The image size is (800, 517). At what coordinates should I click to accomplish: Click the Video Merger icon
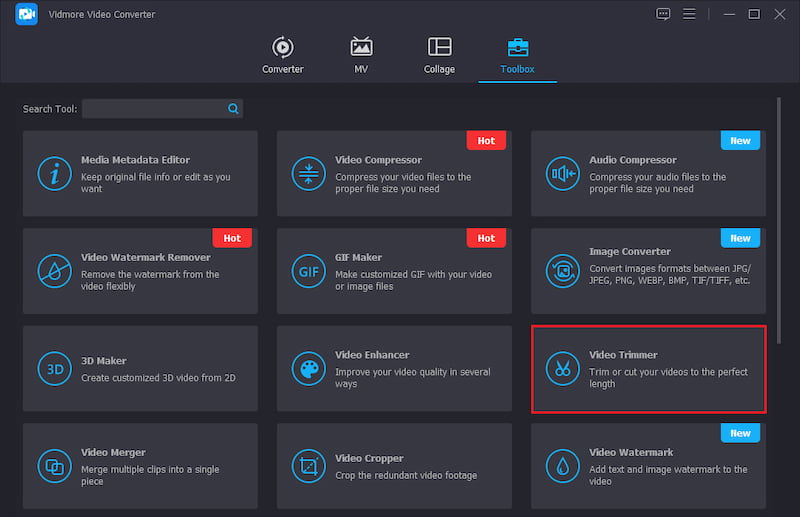(x=54, y=466)
